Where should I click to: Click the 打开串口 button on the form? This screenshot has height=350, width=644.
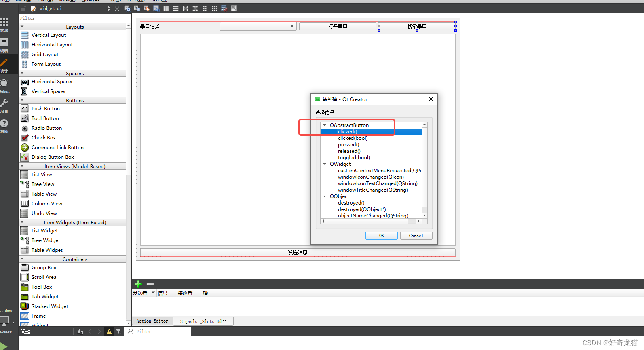coord(338,26)
